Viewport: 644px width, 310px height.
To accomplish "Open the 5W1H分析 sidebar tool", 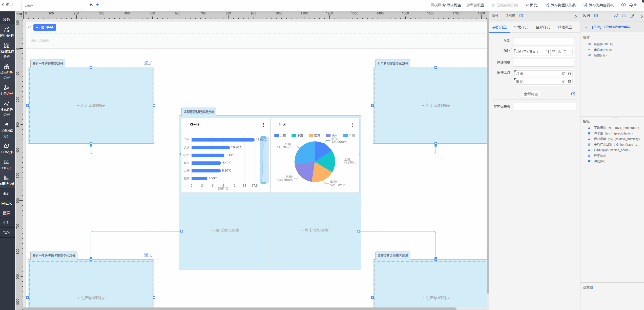I will [x=7, y=32].
